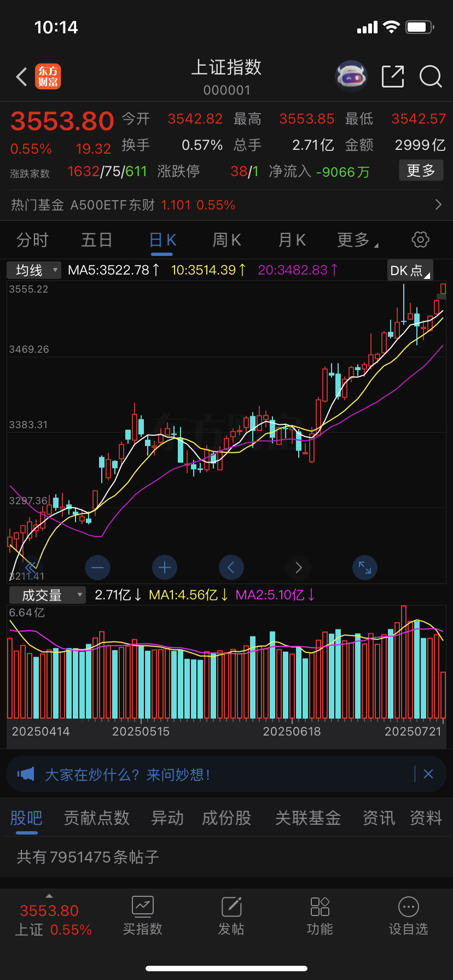453x980 pixels.
Task: Zoom in chart with plus button
Action: point(165,568)
